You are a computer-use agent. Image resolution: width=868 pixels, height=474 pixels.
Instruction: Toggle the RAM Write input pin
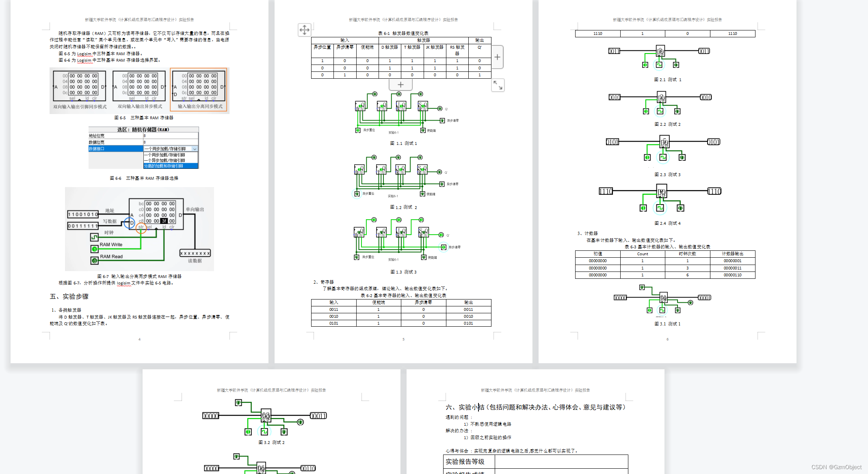(94, 249)
